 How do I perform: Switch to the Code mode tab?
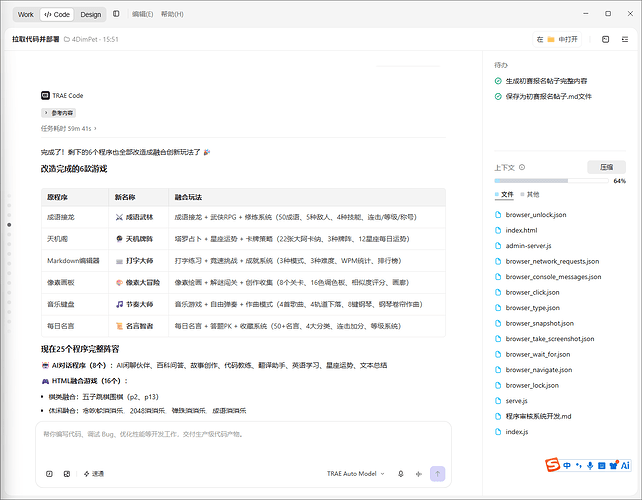pyautogui.click(x=57, y=14)
